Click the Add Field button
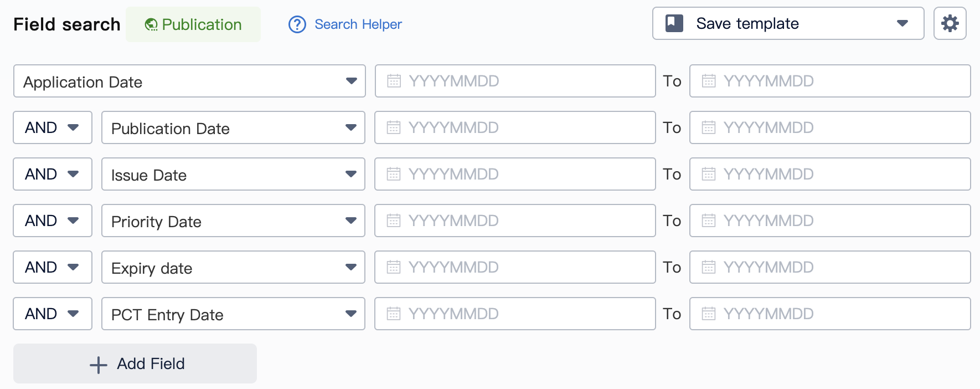The height and width of the screenshot is (389, 980). click(x=135, y=364)
